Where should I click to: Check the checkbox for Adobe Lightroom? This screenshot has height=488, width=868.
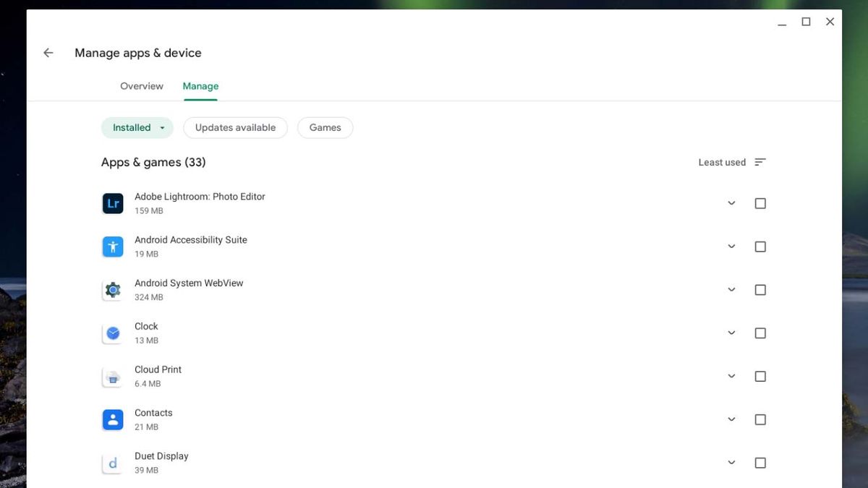[760, 203]
